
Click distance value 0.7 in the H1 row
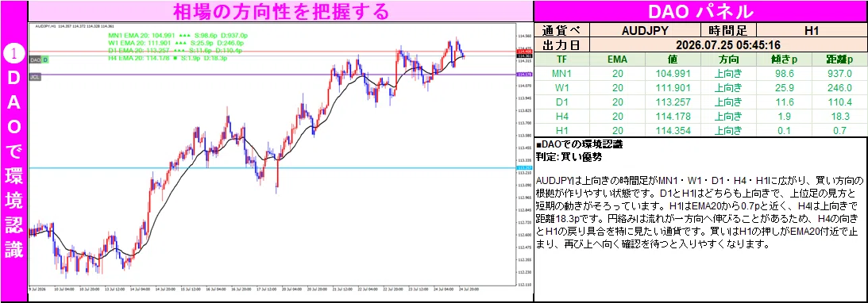click(x=839, y=131)
